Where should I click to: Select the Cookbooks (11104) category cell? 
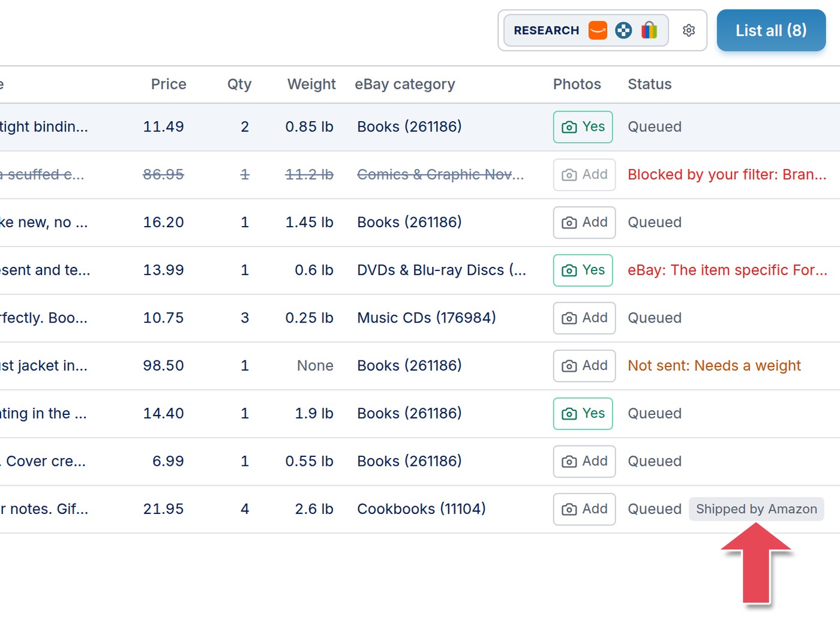pos(421,509)
